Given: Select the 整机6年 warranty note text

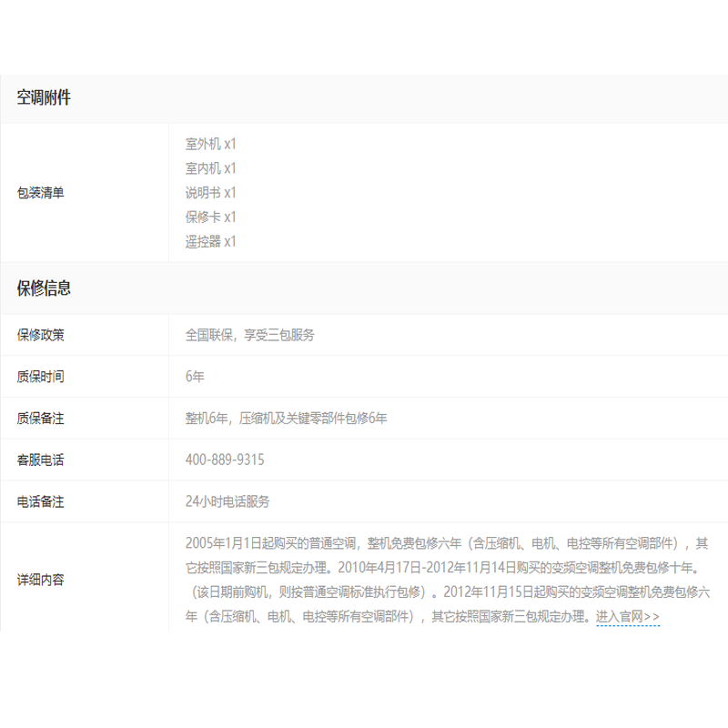Looking at the screenshot, I should pyautogui.click(x=286, y=419).
